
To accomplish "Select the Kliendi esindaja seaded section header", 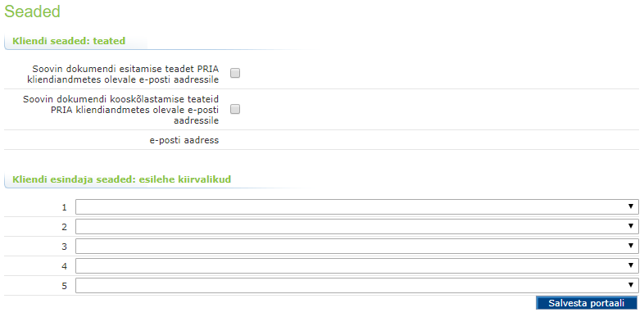I will 121,179.
